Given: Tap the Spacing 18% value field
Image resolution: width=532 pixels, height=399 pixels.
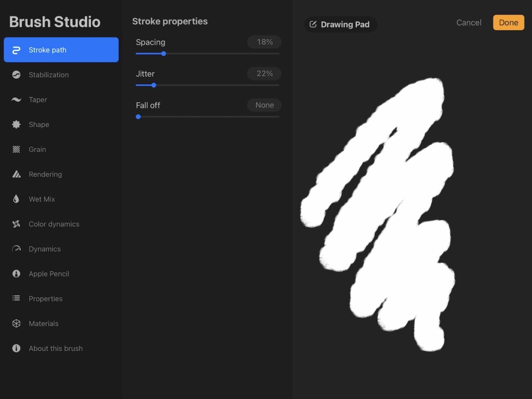Looking at the screenshot, I should 264,42.
